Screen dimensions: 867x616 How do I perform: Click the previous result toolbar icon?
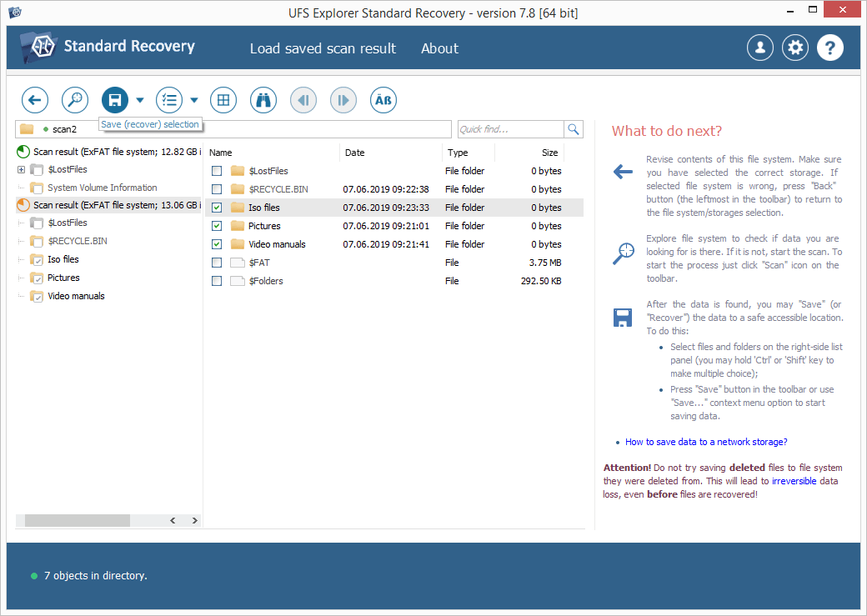[303, 100]
